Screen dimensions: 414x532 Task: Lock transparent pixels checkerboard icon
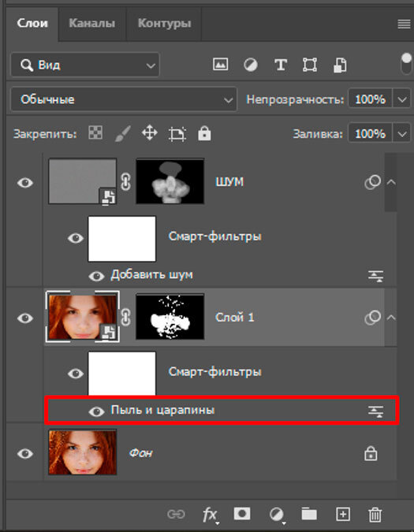95,132
